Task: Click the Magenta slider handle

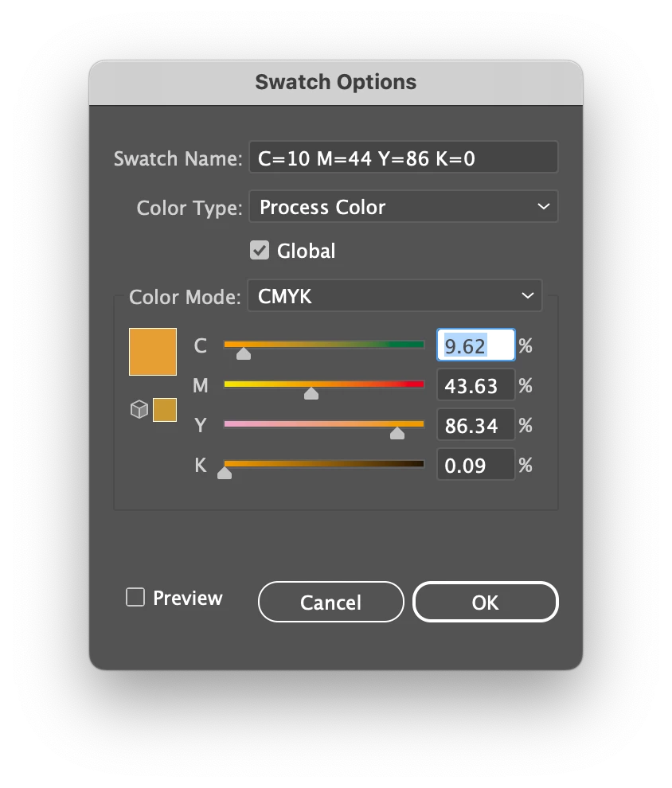Action: click(x=311, y=392)
